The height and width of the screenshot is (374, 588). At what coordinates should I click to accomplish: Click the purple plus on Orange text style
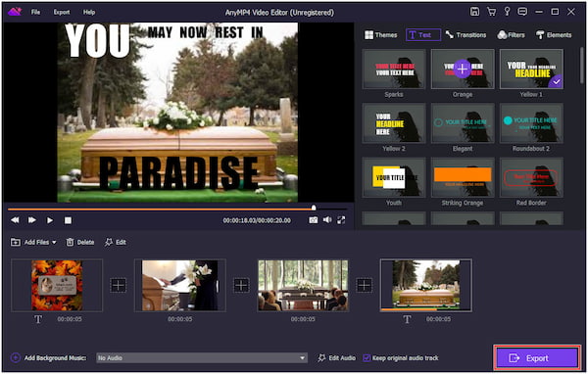click(x=463, y=69)
